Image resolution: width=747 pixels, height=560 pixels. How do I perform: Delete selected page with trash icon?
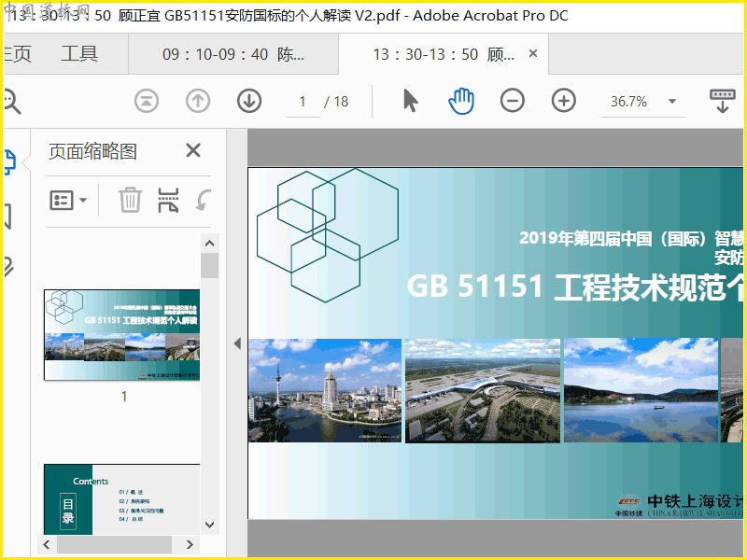point(130,200)
